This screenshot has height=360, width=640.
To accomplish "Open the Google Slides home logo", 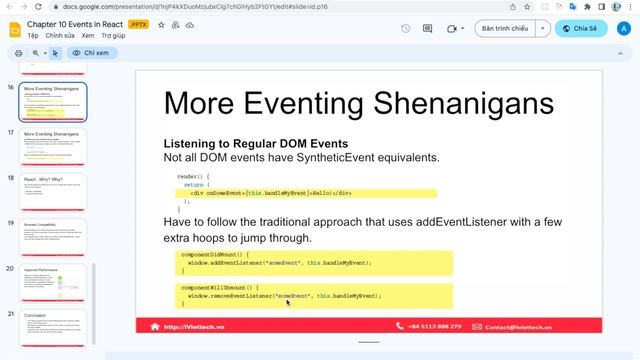I will 15,30.
